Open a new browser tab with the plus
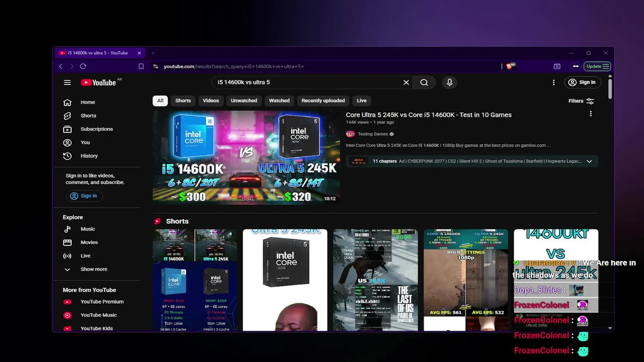This screenshot has width=644, height=362. click(x=153, y=53)
